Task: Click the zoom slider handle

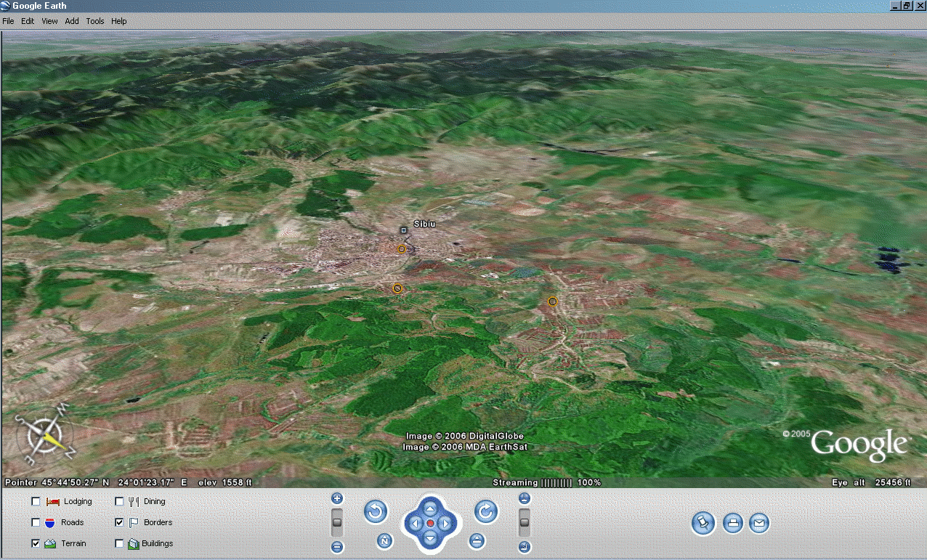Action: coord(337,522)
